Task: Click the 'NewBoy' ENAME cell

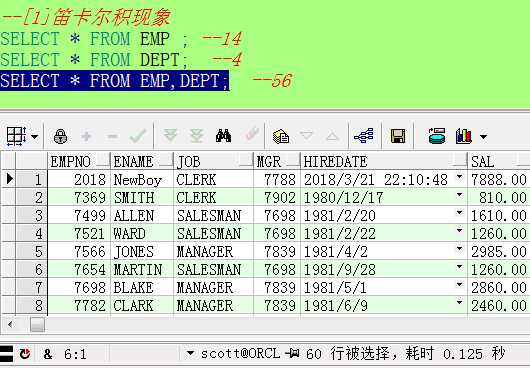Action: click(x=142, y=179)
